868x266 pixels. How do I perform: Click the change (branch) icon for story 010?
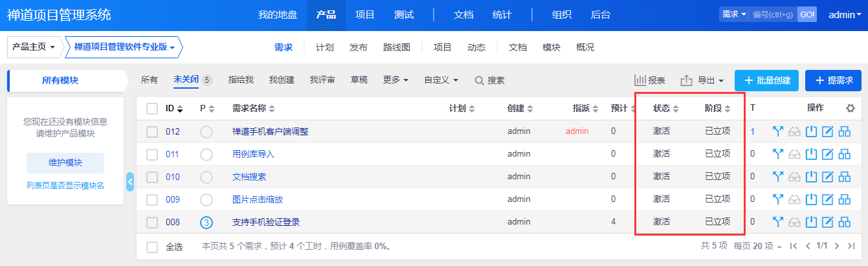tap(778, 177)
